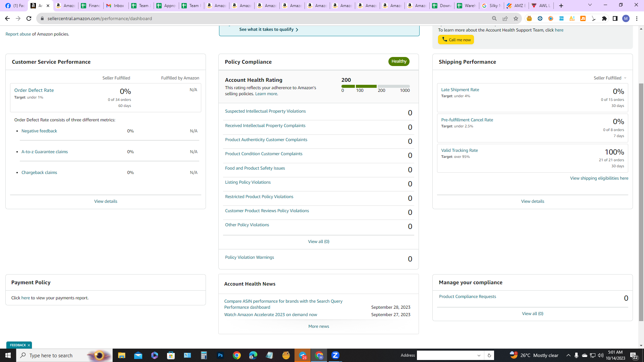
Task: Open Policy Violation Warnings
Action: point(249,257)
